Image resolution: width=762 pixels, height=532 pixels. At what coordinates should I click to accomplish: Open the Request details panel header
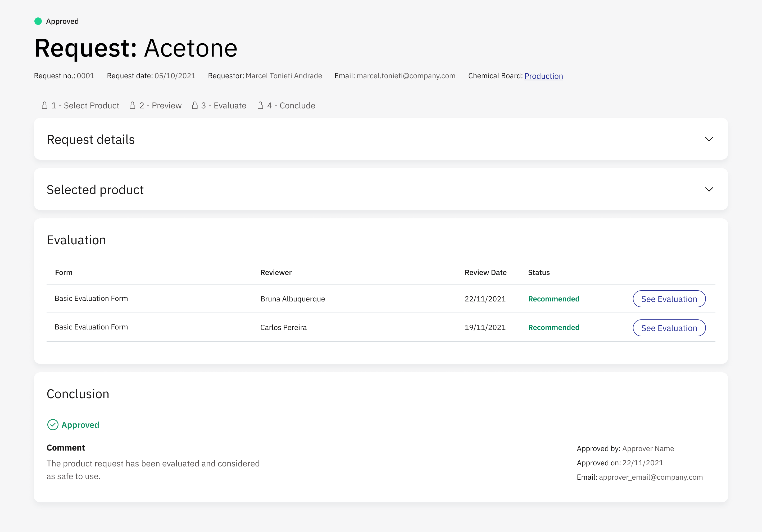click(381, 139)
